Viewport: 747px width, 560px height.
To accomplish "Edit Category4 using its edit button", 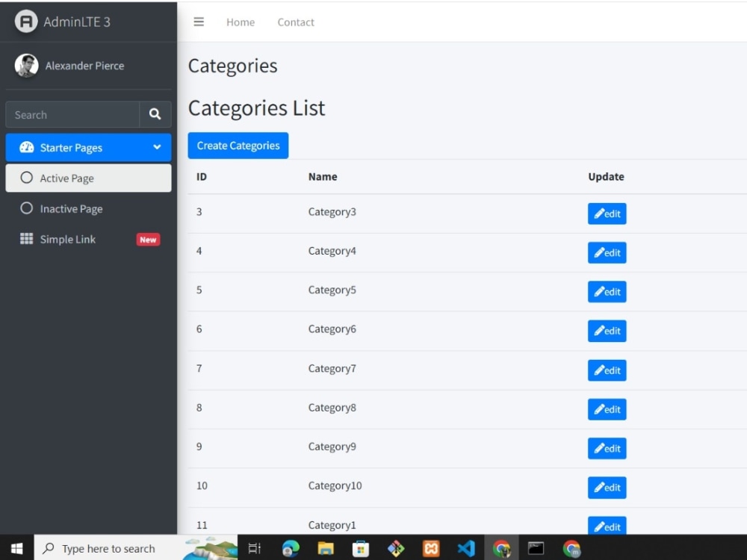I will pyautogui.click(x=607, y=253).
